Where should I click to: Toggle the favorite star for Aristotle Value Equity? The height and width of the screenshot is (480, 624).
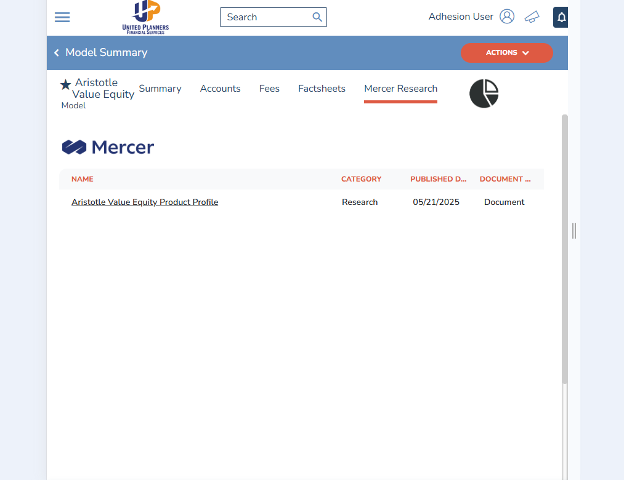coord(66,84)
